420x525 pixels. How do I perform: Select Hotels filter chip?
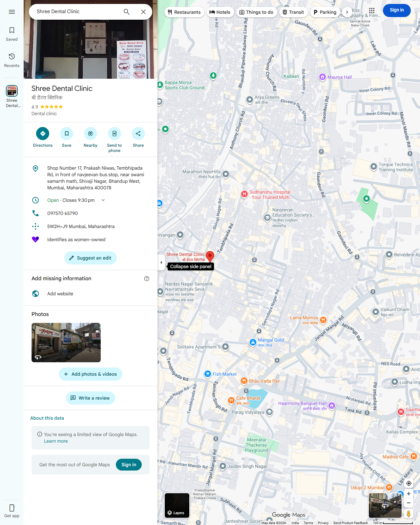(220, 12)
